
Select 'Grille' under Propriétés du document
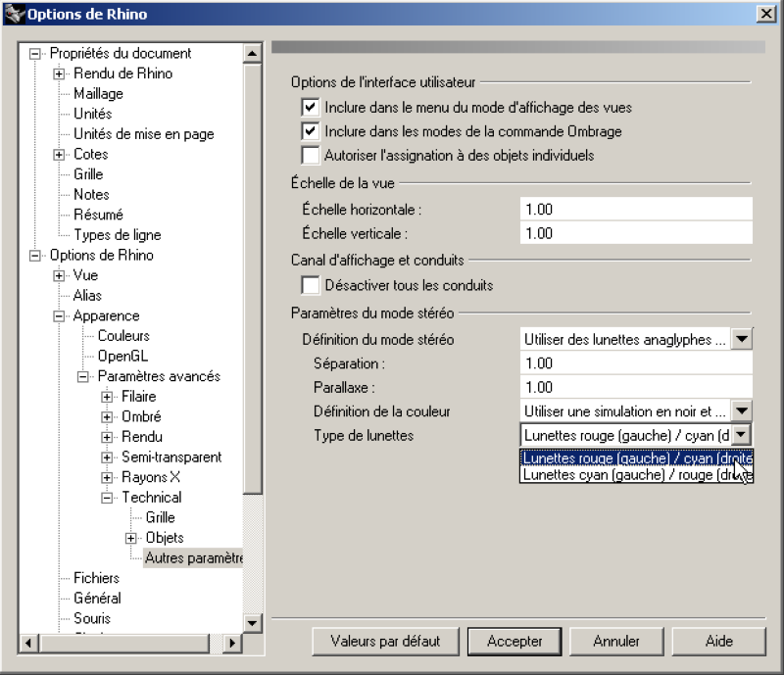88,174
